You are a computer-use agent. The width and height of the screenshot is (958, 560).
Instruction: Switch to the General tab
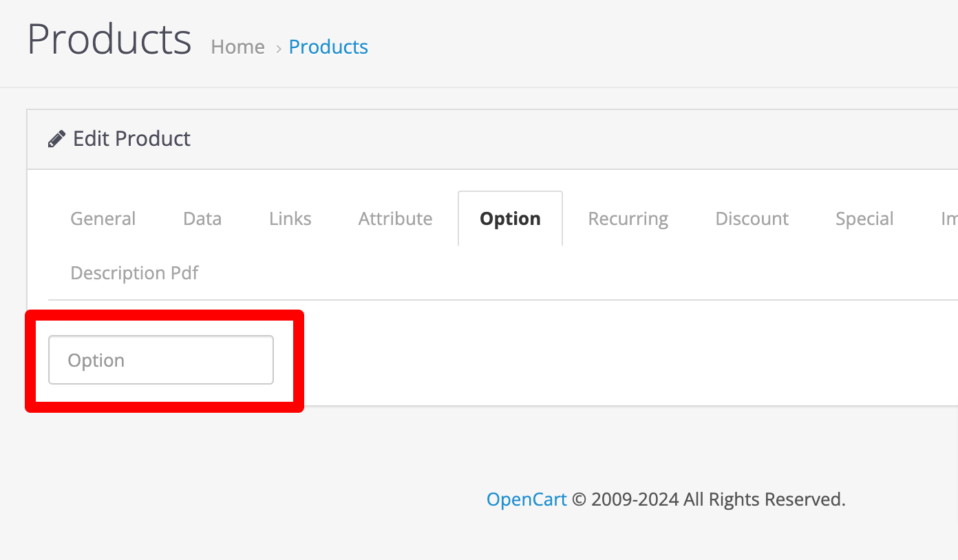(103, 219)
